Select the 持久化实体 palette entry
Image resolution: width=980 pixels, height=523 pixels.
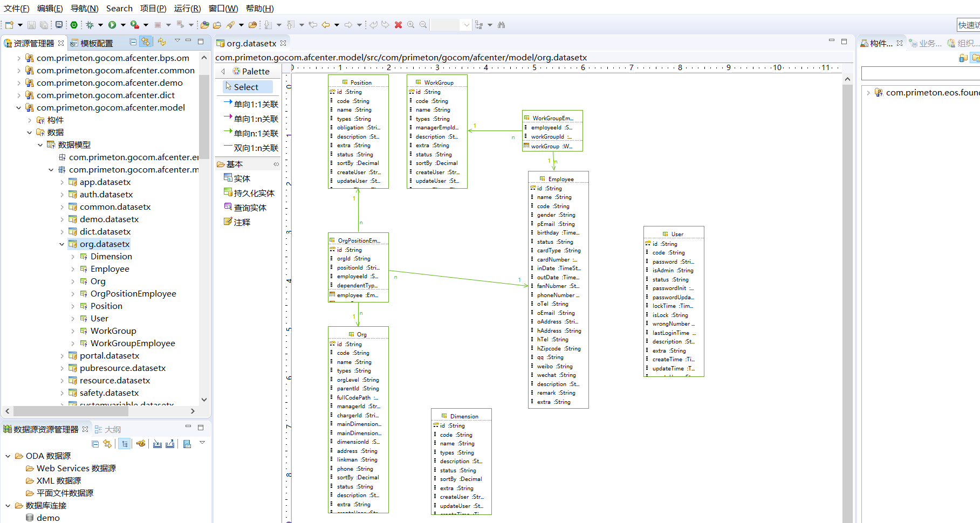253,193
